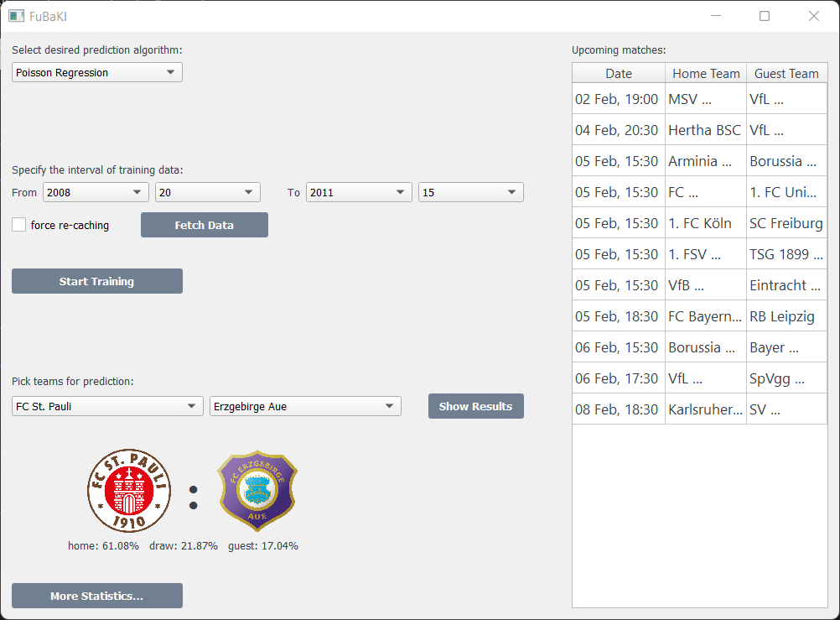Viewport: 840px width, 620px height.
Task: Select the MSV ... home team cell
Action: 706,99
